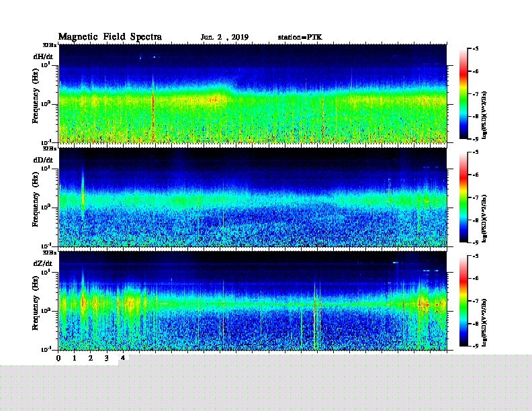Select the dD/dt panel label
Image resolution: width=532 pixels, height=411 pixels.
tap(43, 160)
